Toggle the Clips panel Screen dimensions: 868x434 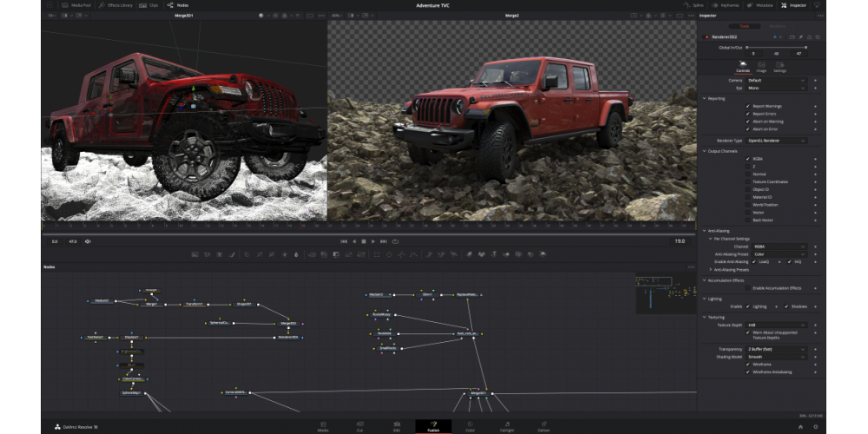148,5
